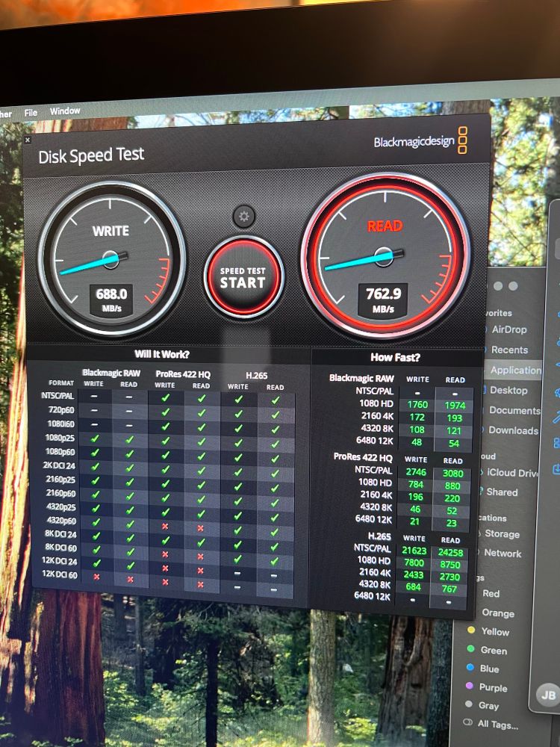The image size is (560, 747).
Task: Click H.265 NTSC/PAL write value 21623
Action: click(x=414, y=551)
